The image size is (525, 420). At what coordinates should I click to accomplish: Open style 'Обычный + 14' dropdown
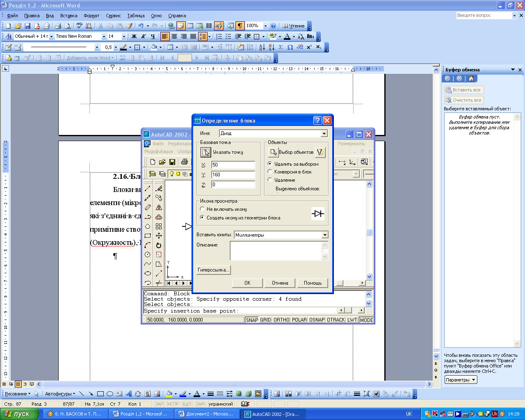pos(51,37)
